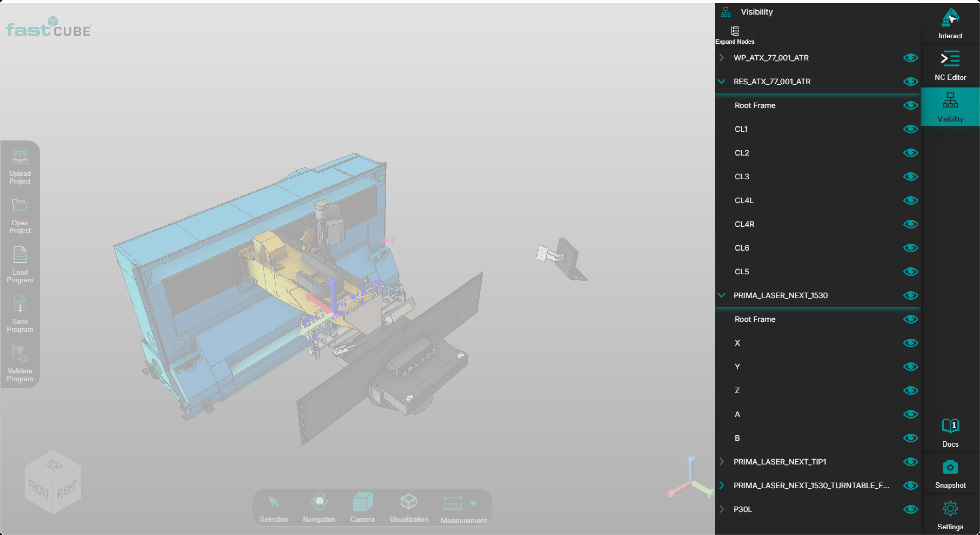
Task: Hide the CL1 node
Action: [910, 129]
